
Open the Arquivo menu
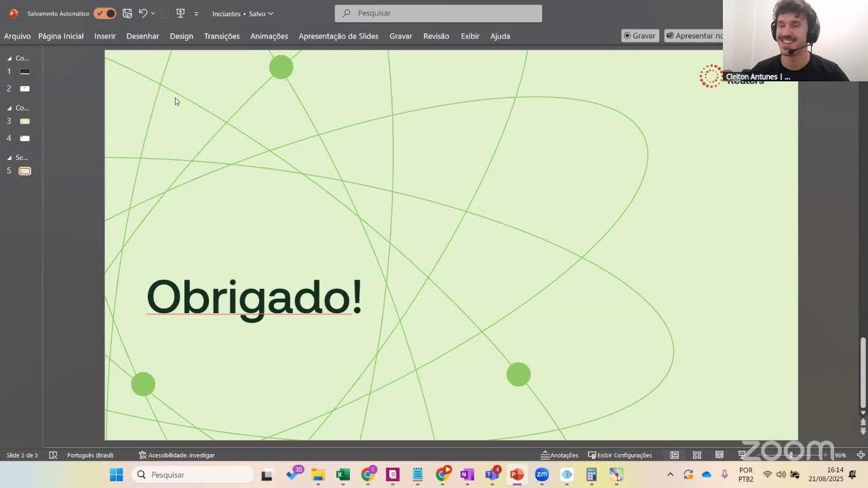click(17, 36)
